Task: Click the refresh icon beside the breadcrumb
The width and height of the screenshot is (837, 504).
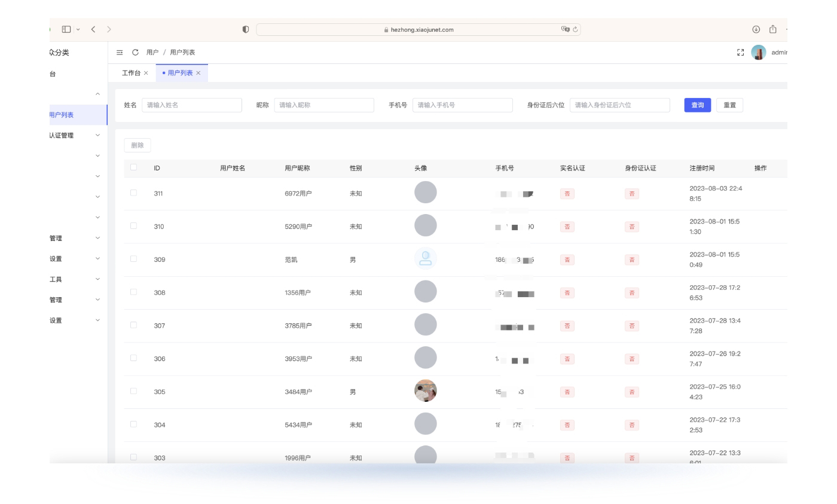Action: (135, 53)
